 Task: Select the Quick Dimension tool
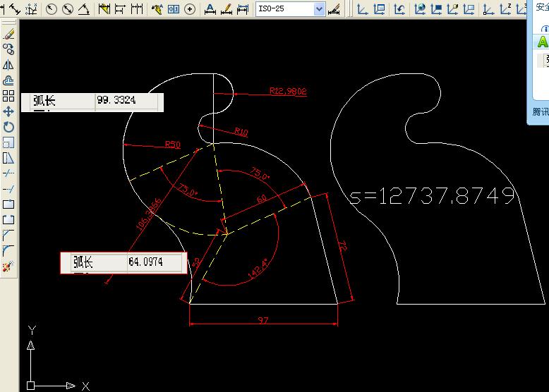[x=104, y=8]
